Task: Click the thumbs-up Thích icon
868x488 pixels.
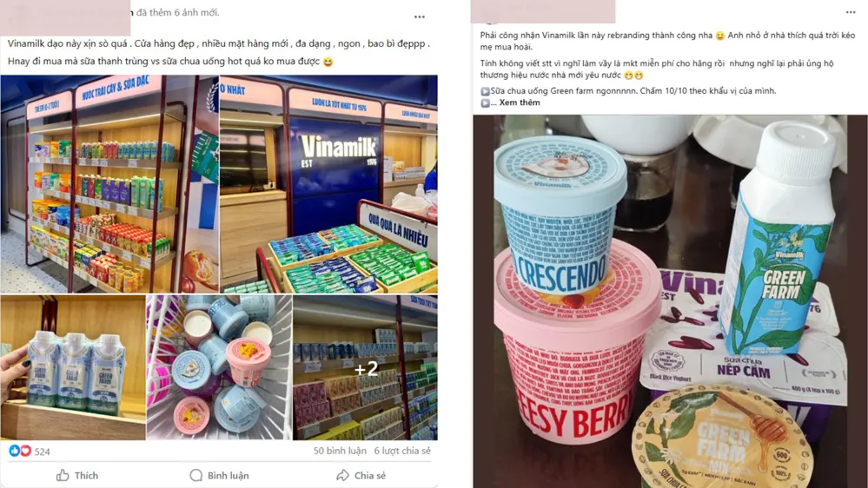Action: pos(63,475)
